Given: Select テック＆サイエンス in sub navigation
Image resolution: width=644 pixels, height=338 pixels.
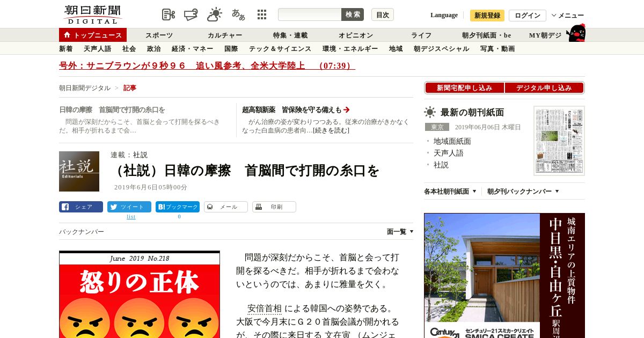Looking at the screenshot, I should point(280,49).
